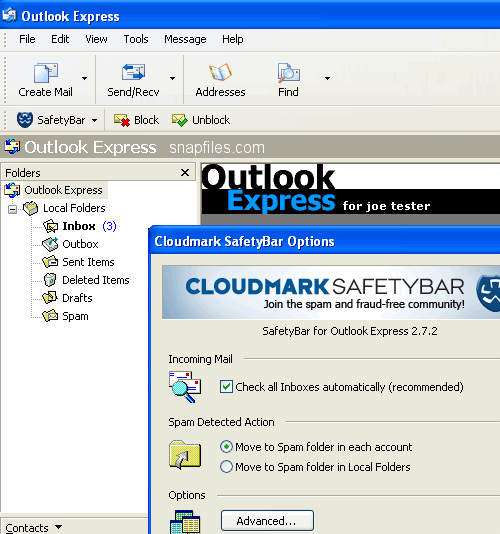Click the Cloudmark SafetyBar Options title bar
The height and width of the screenshot is (534, 500).
[x=325, y=241]
